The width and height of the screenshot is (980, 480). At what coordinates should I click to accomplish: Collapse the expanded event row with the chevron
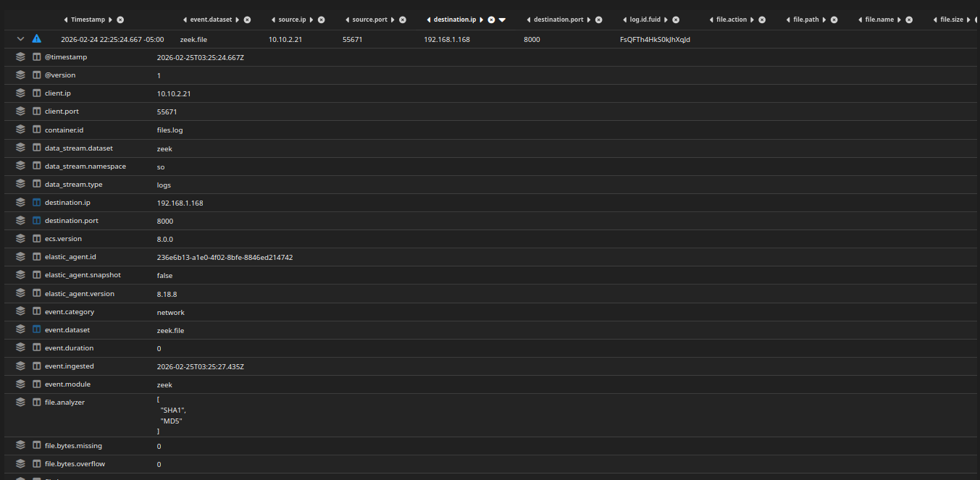tap(20, 39)
